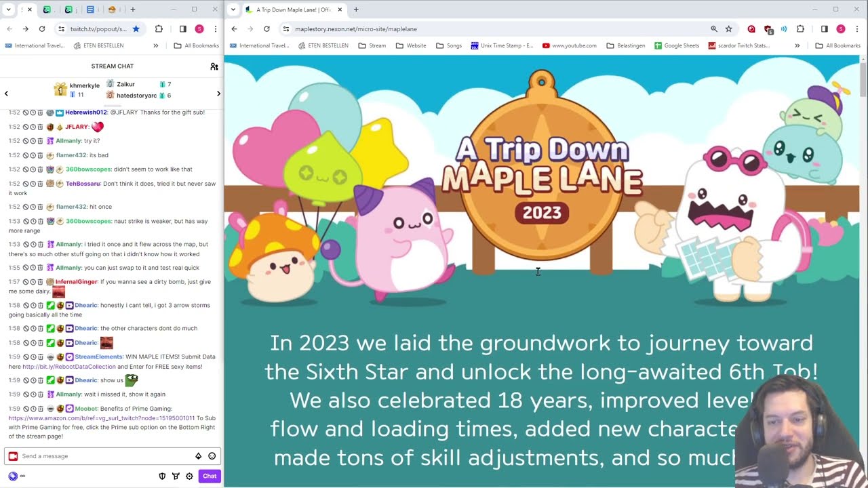Open the emote picker in chat input
The height and width of the screenshot is (488, 868).
(212, 456)
